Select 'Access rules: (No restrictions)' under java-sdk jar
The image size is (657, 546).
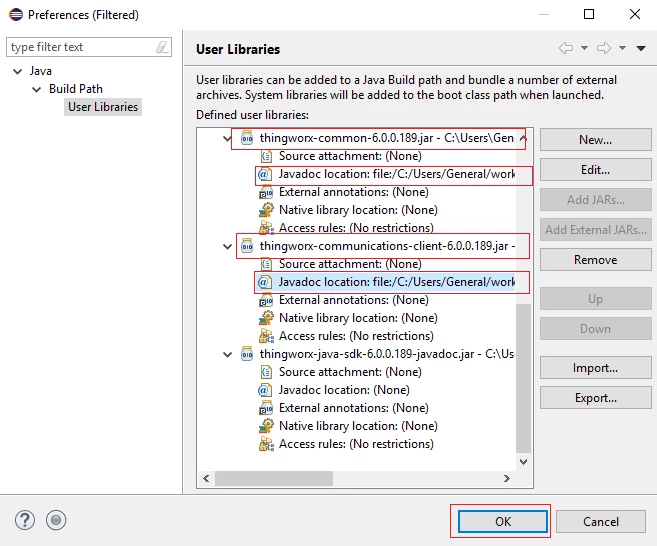[356, 444]
